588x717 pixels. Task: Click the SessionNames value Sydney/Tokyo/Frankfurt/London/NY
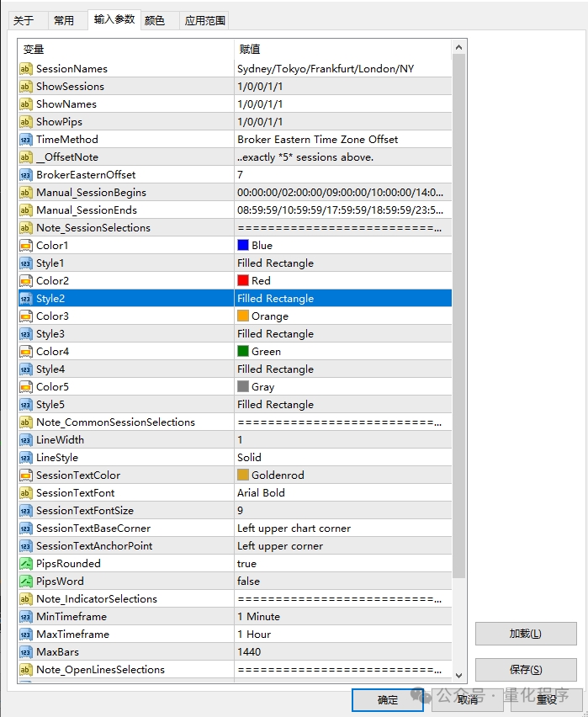tap(343, 69)
